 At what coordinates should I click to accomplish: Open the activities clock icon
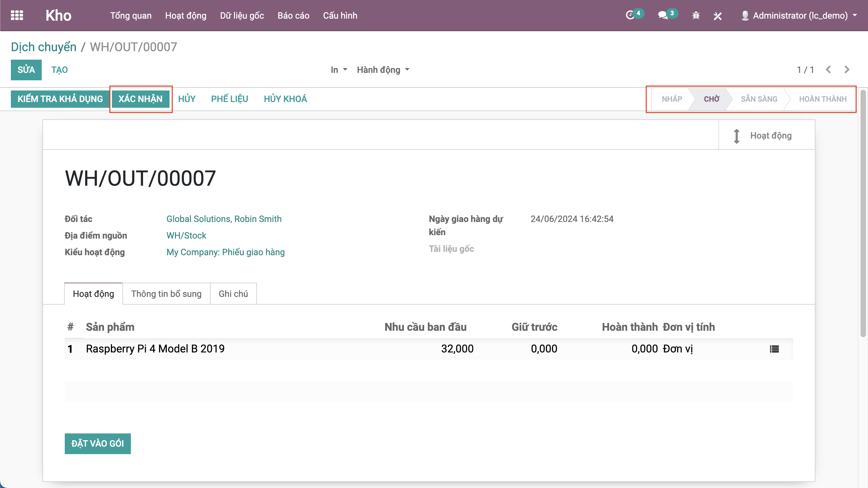coord(630,15)
